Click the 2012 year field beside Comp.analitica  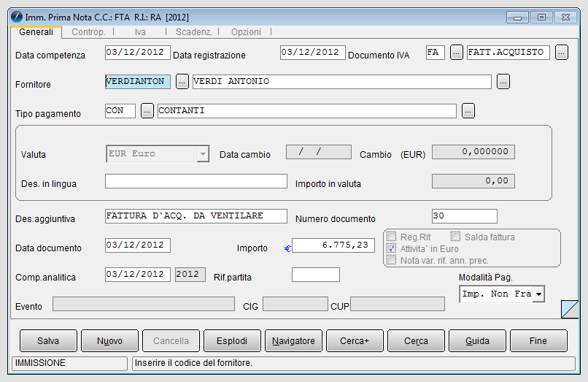pos(190,275)
